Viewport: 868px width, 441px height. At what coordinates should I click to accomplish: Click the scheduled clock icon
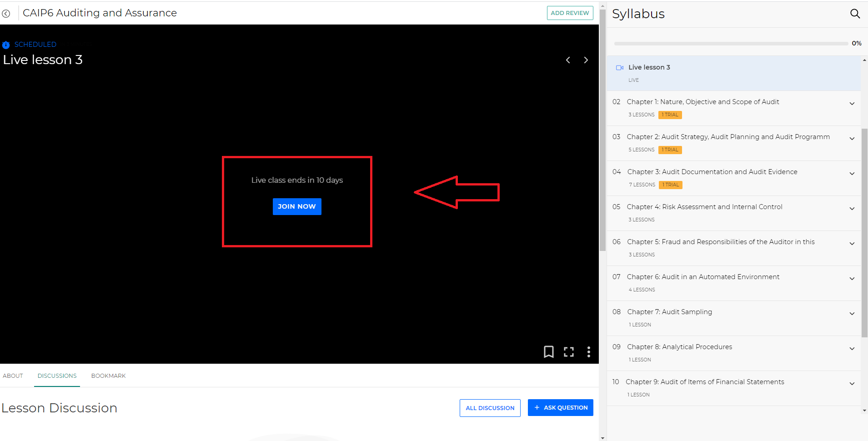point(6,45)
